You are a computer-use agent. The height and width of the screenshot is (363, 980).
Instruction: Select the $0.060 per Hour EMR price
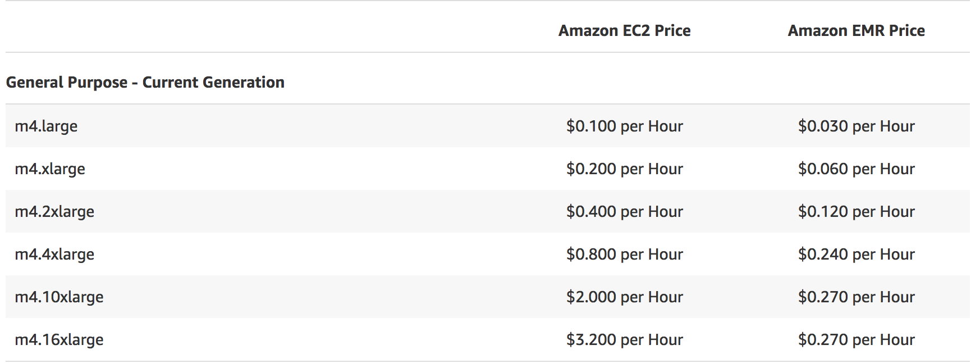856,169
